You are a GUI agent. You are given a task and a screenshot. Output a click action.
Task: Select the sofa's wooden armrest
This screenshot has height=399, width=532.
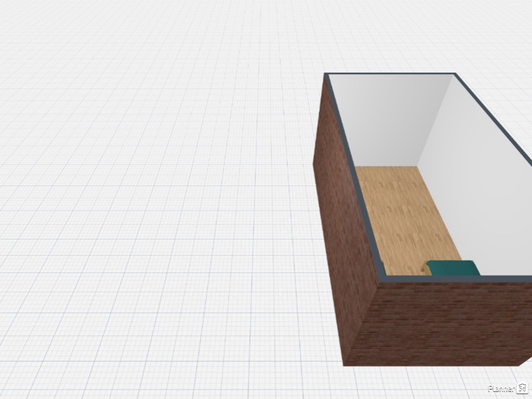point(425,269)
